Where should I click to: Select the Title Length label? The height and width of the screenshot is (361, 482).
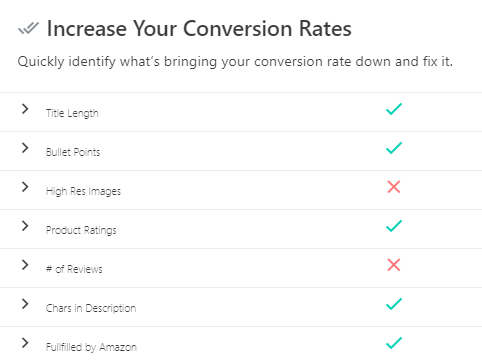[x=72, y=113]
